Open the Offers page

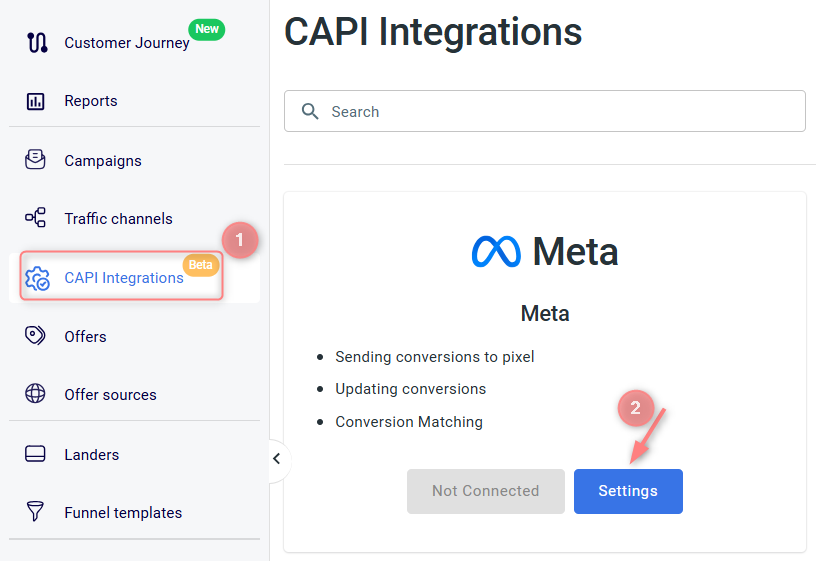coord(85,337)
